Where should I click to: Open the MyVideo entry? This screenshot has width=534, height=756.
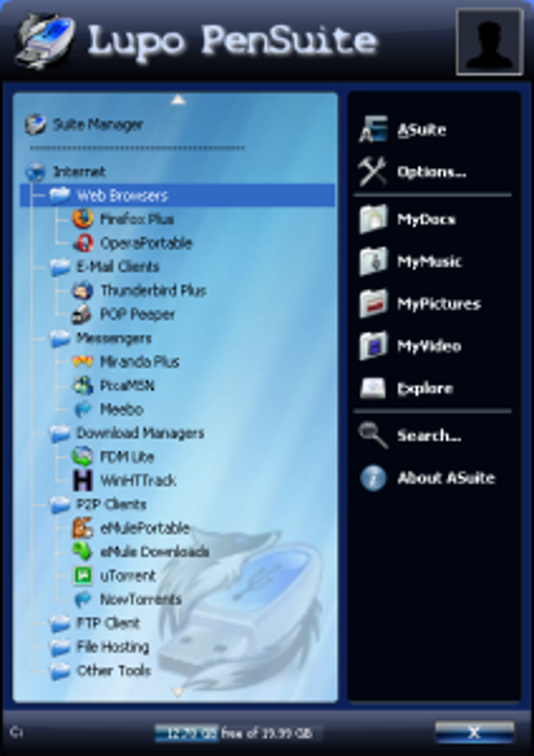[x=429, y=347]
